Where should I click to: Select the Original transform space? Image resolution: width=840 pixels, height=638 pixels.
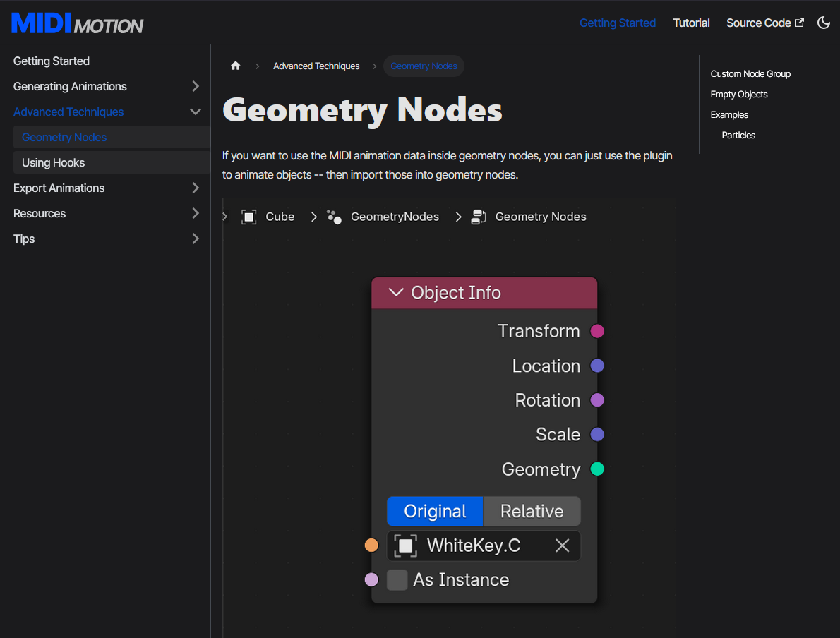435,512
